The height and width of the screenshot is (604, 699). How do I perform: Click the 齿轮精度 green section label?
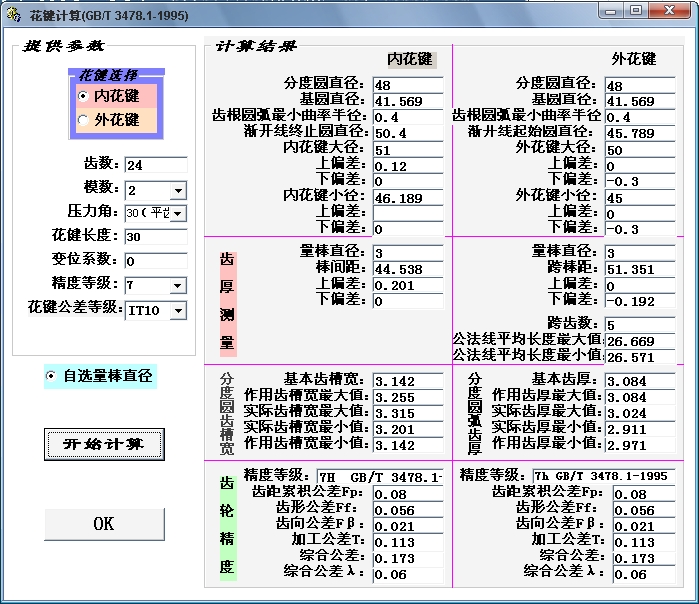pyautogui.click(x=228, y=528)
